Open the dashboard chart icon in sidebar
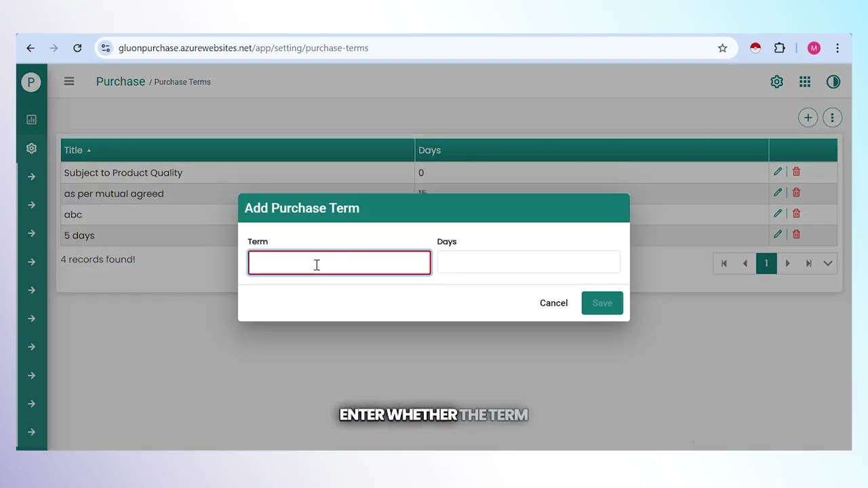868x488 pixels. click(31, 119)
